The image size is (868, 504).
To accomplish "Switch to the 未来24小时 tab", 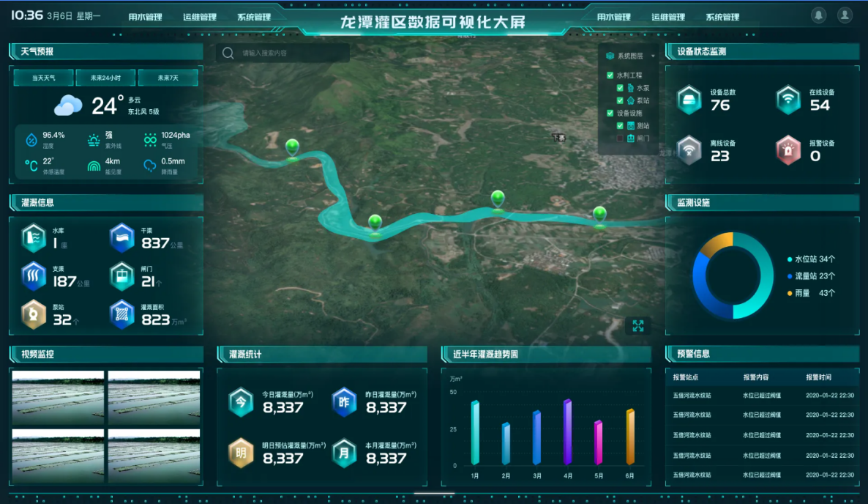I will pos(105,78).
